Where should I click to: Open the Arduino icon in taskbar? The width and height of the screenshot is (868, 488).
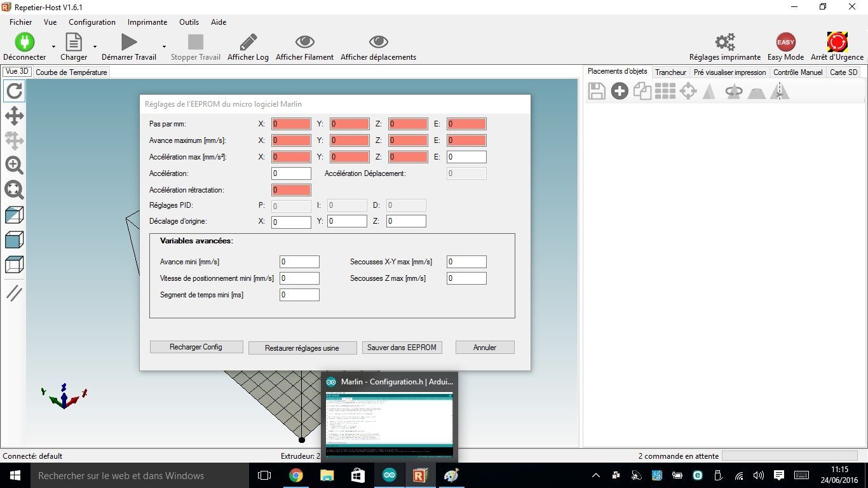click(x=390, y=475)
